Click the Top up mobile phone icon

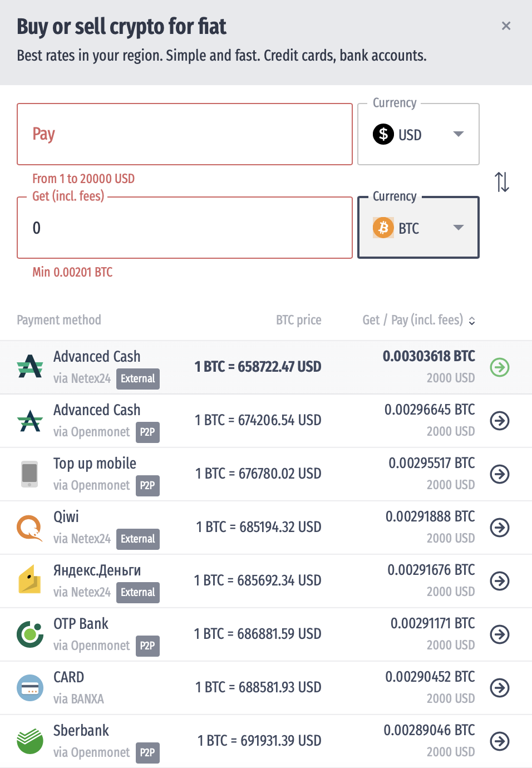click(29, 474)
